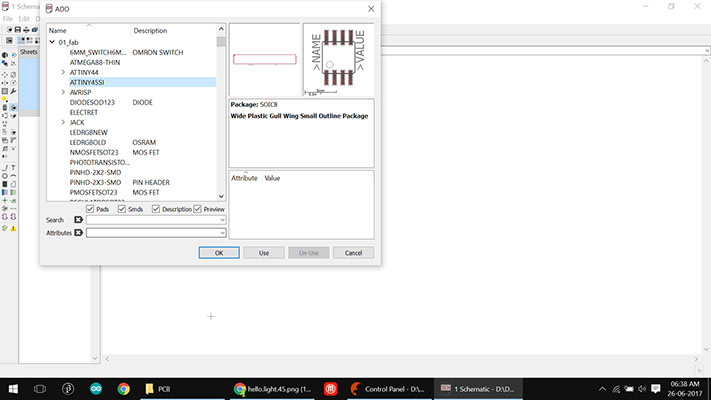Expand the AVRISP entry
This screenshot has width=711, height=400.
point(63,92)
